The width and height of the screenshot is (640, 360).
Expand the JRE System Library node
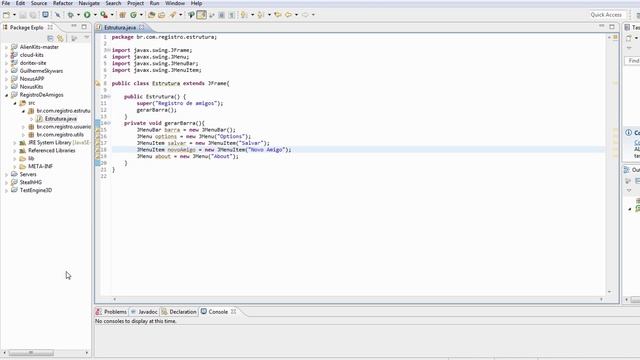pyautogui.click(x=15, y=143)
